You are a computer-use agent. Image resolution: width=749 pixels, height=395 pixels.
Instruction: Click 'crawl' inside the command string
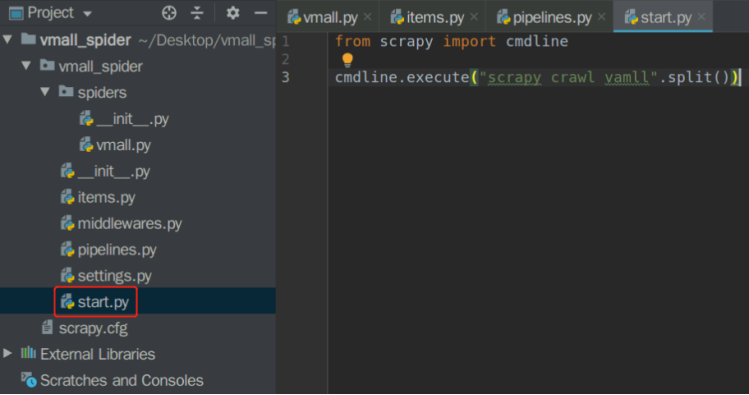pos(572,77)
